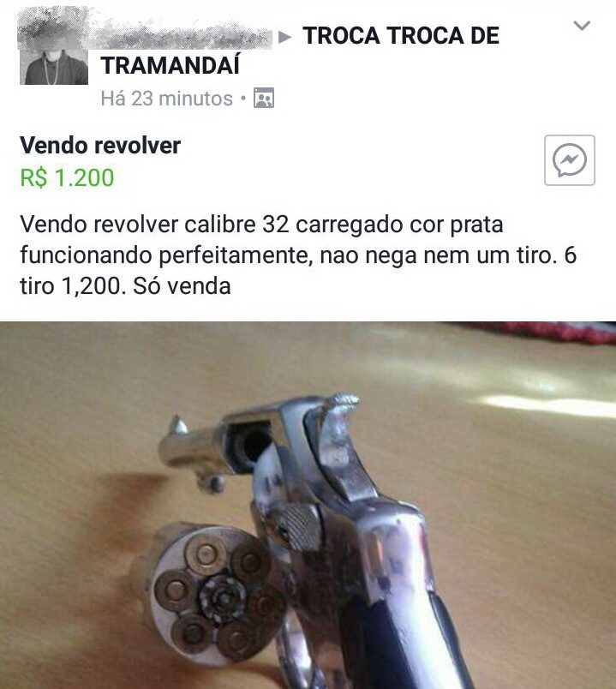Click the "Só venda" text in description
Screen dimensions: 616x689
pos(182,286)
